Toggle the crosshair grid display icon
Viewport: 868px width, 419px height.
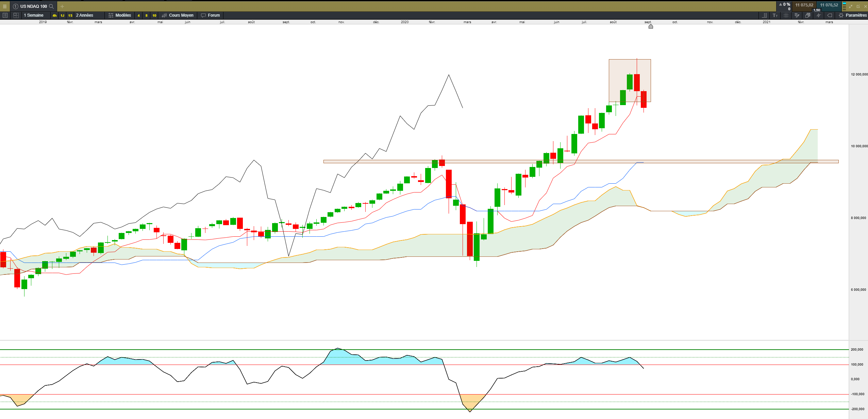(x=786, y=15)
